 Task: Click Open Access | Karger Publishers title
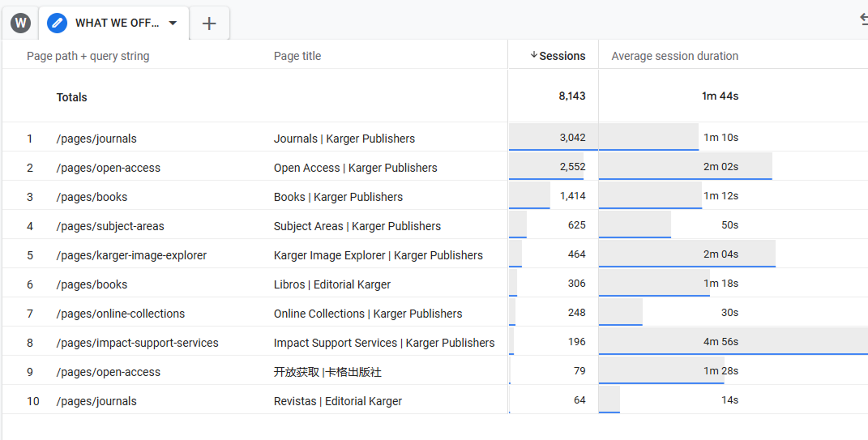[356, 168]
